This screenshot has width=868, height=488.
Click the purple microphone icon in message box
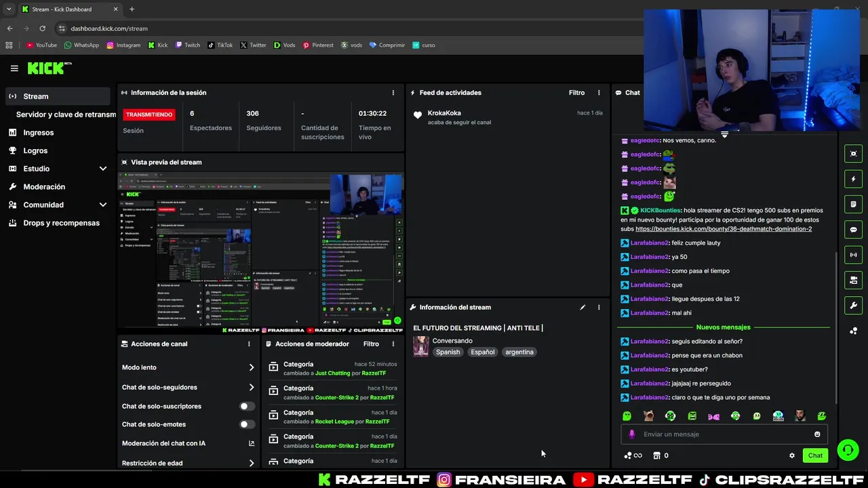coord(632,434)
